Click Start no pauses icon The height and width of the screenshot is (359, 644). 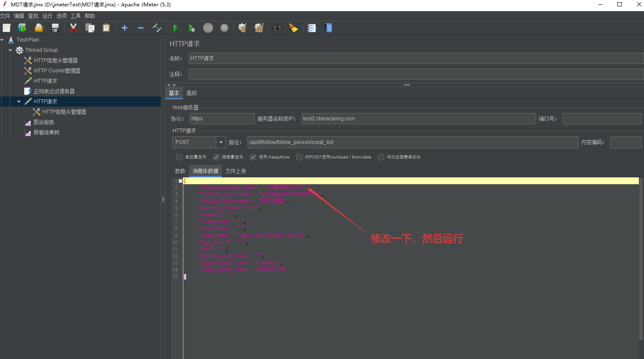click(x=191, y=28)
